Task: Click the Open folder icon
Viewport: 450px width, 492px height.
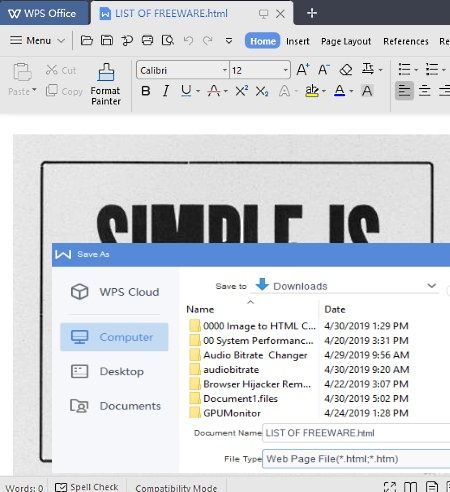Action: (x=87, y=41)
